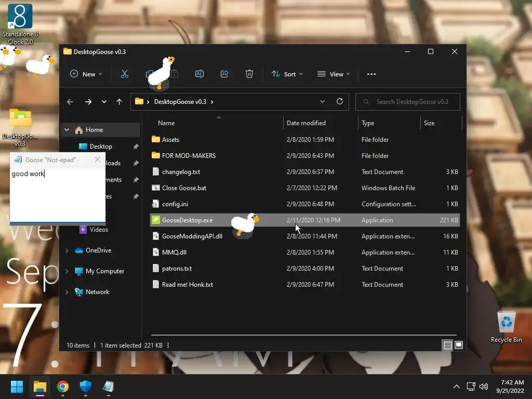Go back with the left arrow
This screenshot has width=532, height=399.
(70, 102)
